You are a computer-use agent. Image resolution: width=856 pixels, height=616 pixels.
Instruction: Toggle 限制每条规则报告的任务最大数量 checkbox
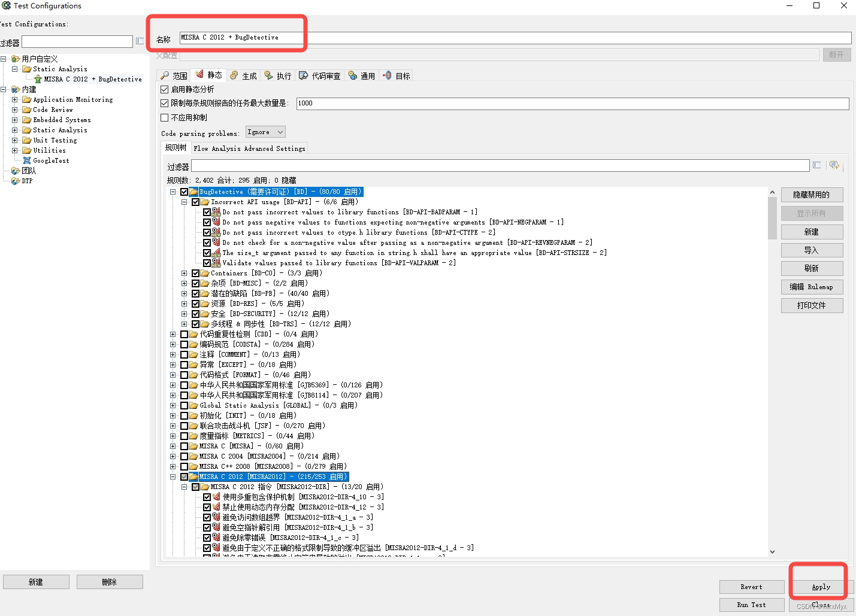tap(165, 103)
